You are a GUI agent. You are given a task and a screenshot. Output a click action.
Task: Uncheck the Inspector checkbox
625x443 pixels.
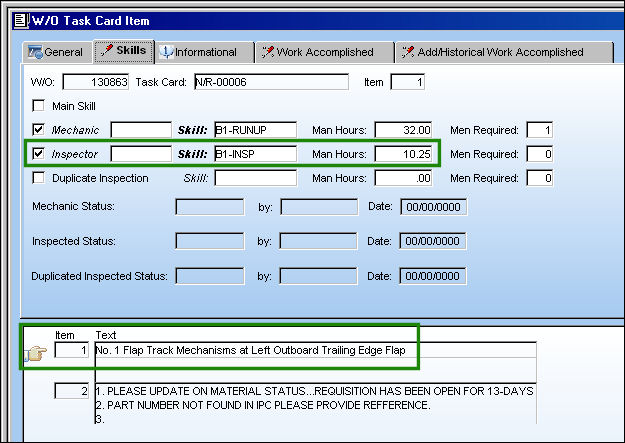(38, 154)
